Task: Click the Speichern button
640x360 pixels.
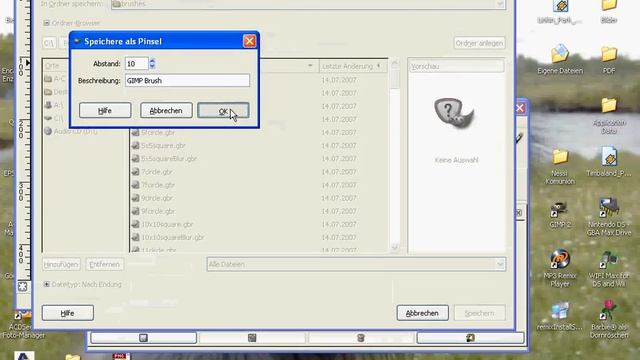Action: click(480, 313)
